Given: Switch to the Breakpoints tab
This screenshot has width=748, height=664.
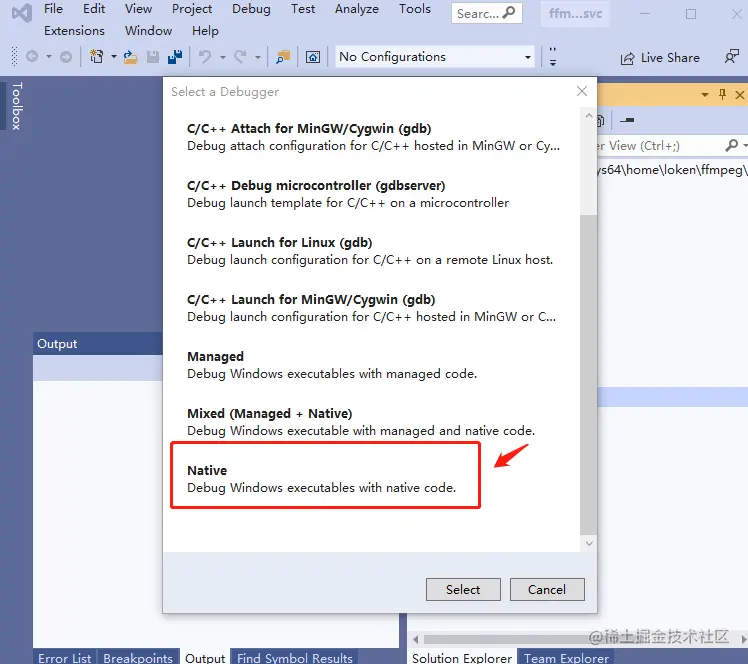Looking at the screenshot, I should point(138,657).
